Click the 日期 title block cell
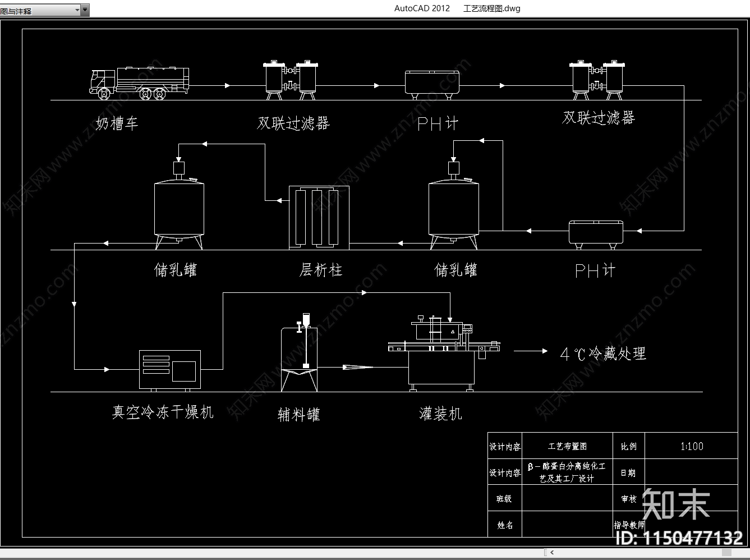Image resolution: width=750 pixels, height=560 pixels. pyautogui.click(x=629, y=472)
